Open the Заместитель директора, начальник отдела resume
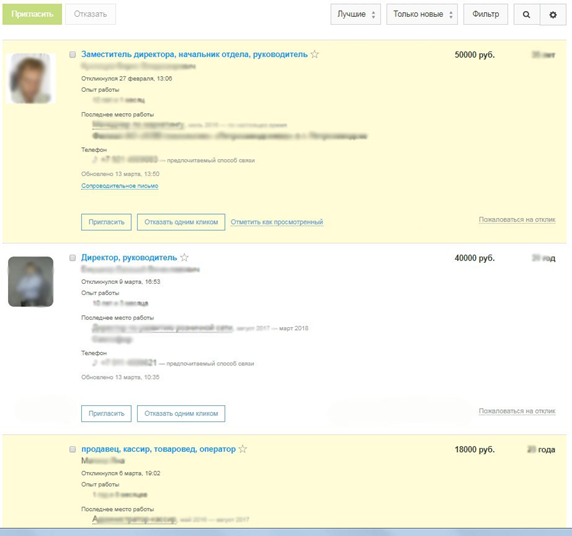Screen dimensions: 572x536 (x=194, y=54)
